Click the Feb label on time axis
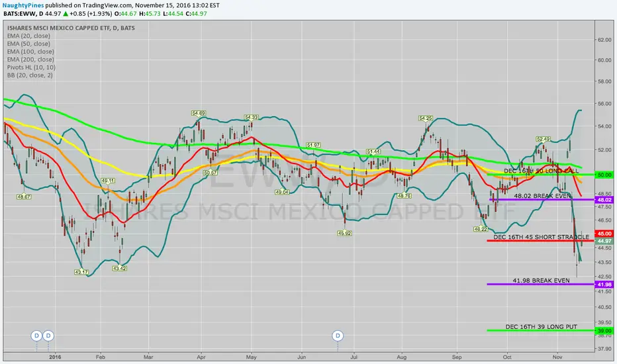The height and width of the screenshot is (364, 617). (101, 357)
